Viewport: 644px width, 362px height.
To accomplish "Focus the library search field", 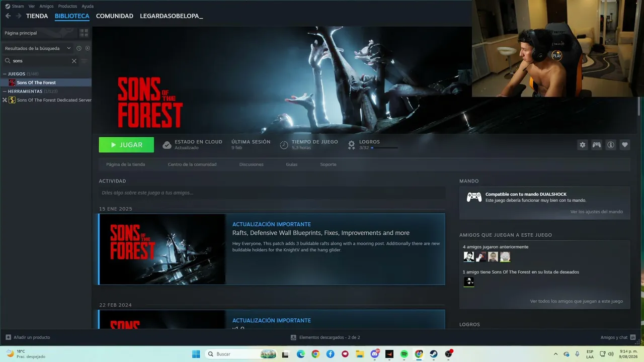I will tap(41, 61).
